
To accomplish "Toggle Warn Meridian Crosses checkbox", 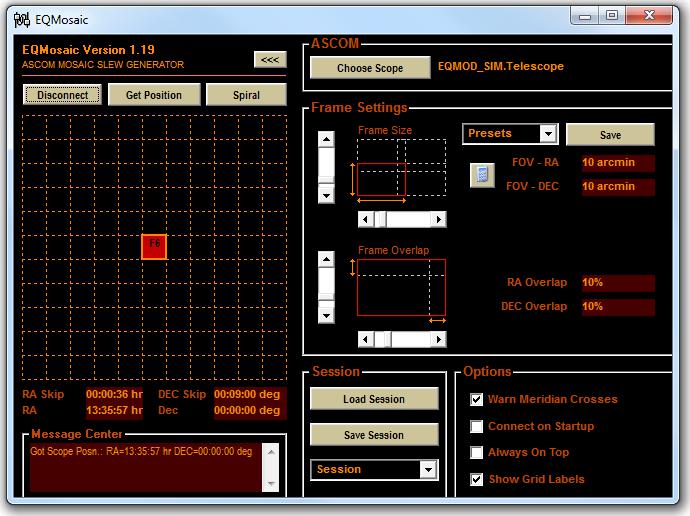I will 477,399.
